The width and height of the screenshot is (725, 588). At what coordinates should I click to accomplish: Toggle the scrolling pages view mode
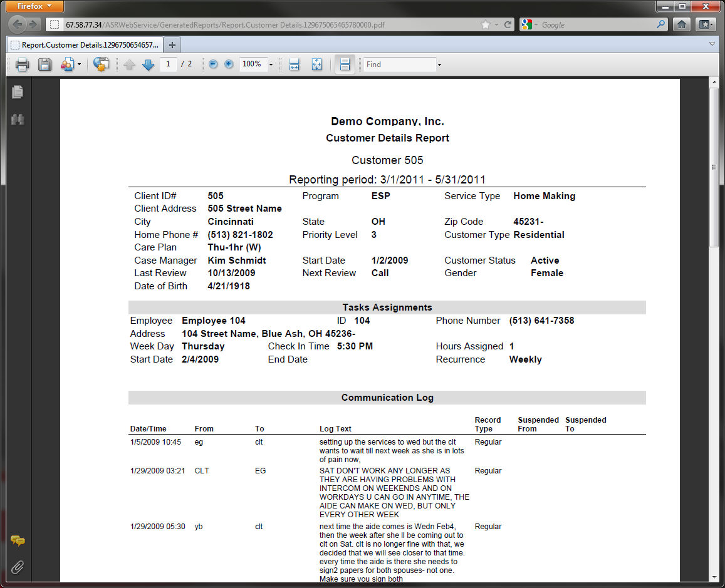[345, 64]
